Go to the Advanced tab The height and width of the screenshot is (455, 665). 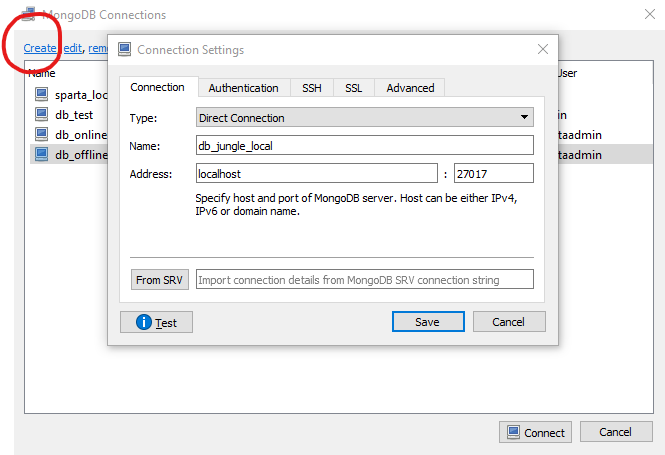[x=410, y=88]
